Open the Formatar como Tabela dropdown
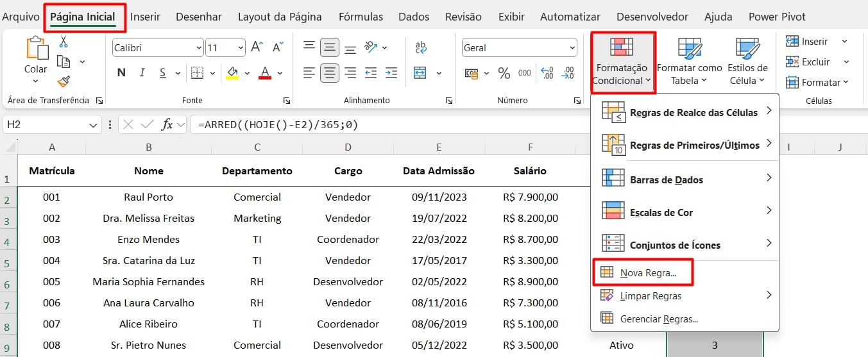 pos(689,62)
